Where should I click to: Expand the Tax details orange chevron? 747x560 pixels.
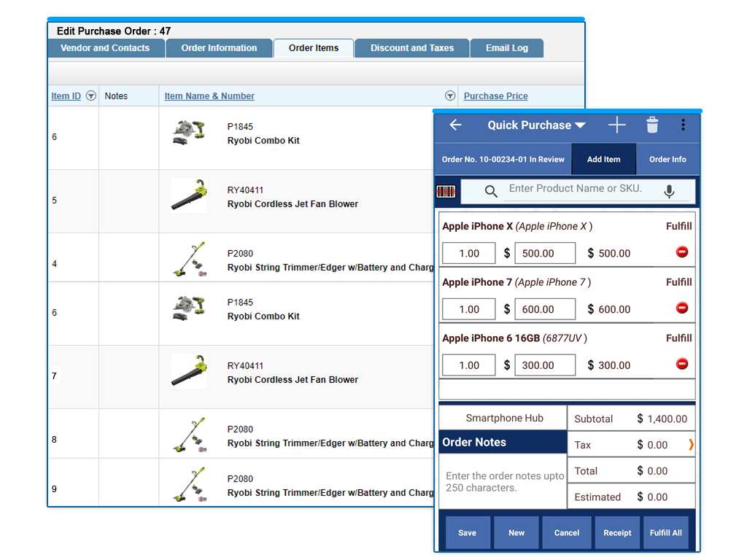click(691, 445)
